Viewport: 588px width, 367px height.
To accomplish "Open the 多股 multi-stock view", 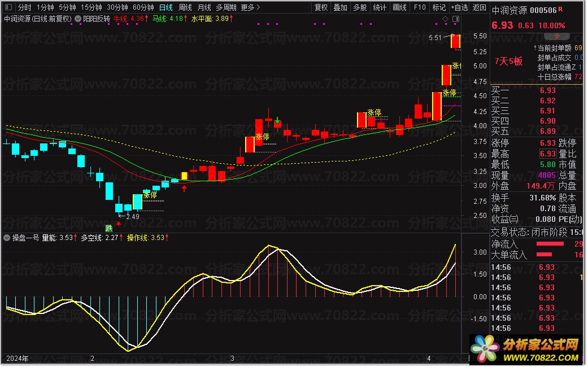I will click(x=360, y=7).
